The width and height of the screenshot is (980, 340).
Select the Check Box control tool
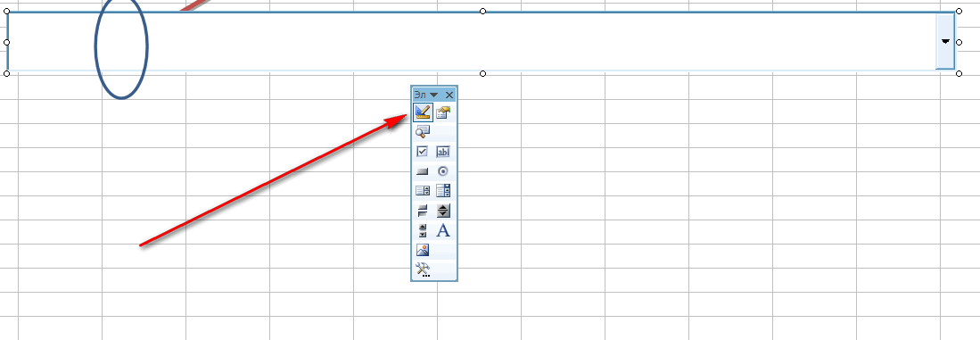(x=423, y=152)
